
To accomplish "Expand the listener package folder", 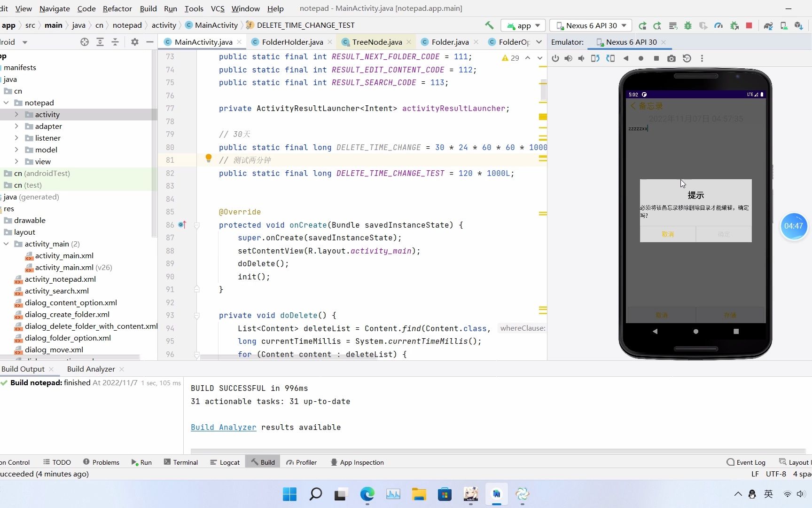I will click(x=16, y=138).
